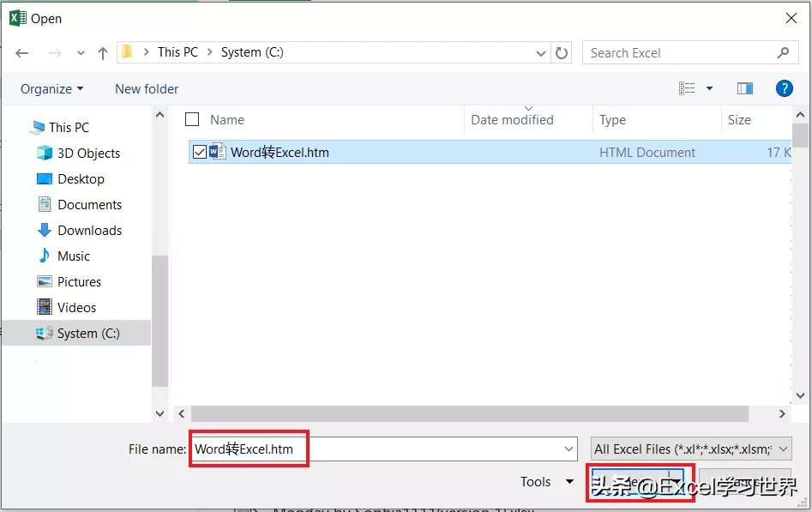This screenshot has height=512, width=812.
Task: Select This PC in address path
Action: click(177, 52)
